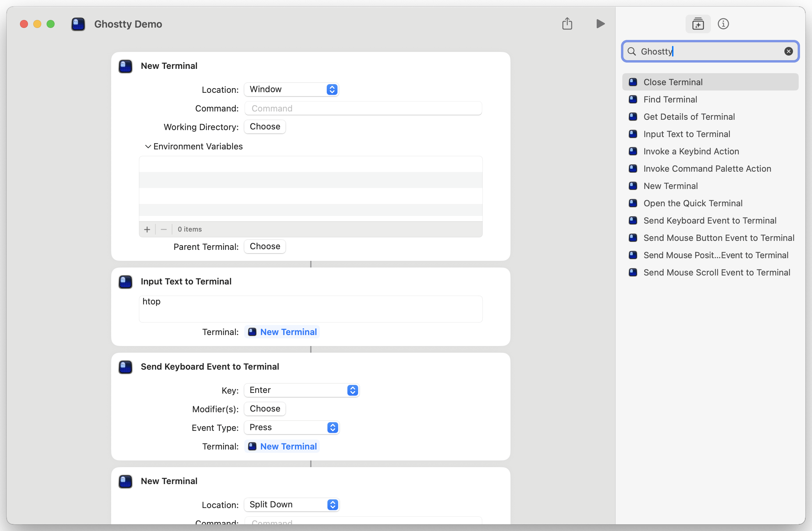
Task: Click the first New Terminal action title
Action: 169,66
